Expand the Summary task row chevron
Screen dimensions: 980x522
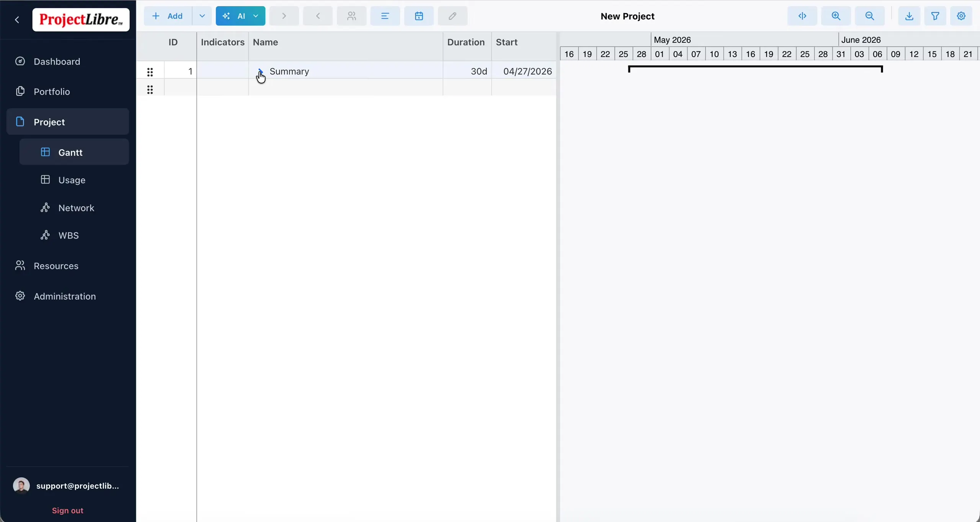pyautogui.click(x=260, y=71)
